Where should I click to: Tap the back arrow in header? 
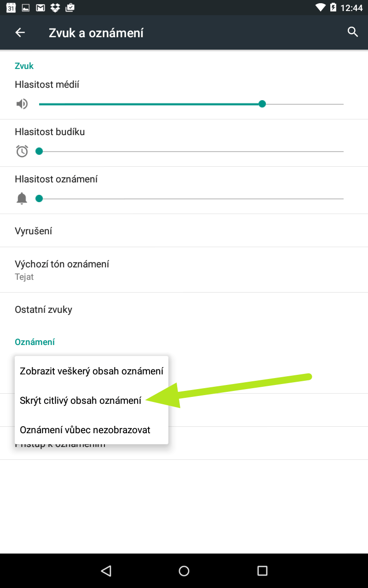click(20, 33)
